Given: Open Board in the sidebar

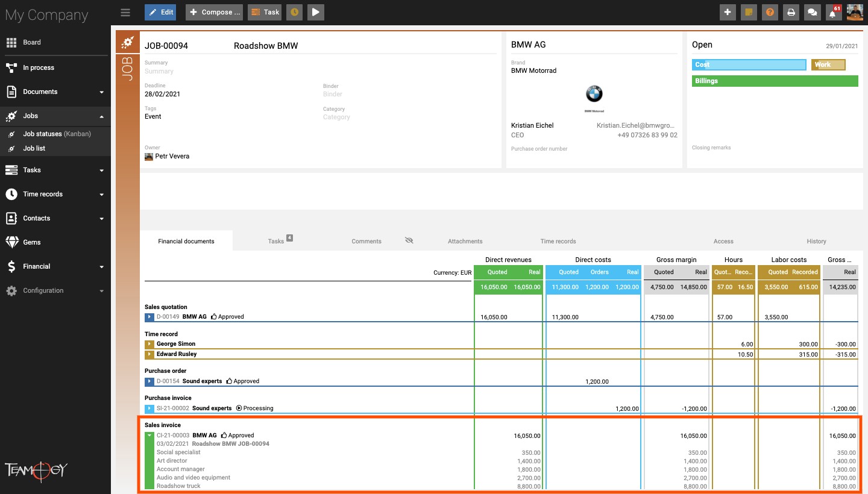Looking at the screenshot, I should [x=55, y=42].
